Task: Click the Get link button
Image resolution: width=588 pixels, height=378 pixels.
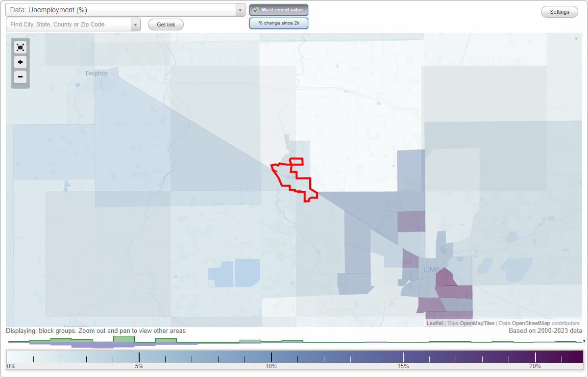Action: (x=165, y=24)
